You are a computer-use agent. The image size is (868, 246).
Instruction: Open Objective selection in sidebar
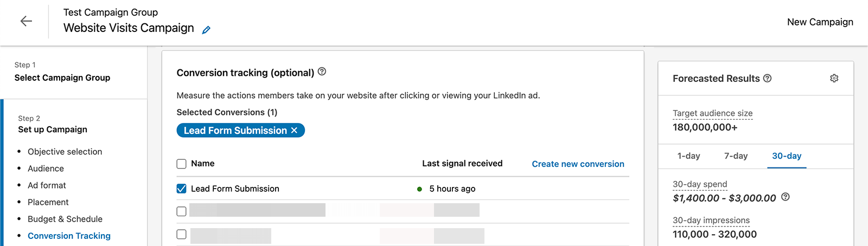65,152
